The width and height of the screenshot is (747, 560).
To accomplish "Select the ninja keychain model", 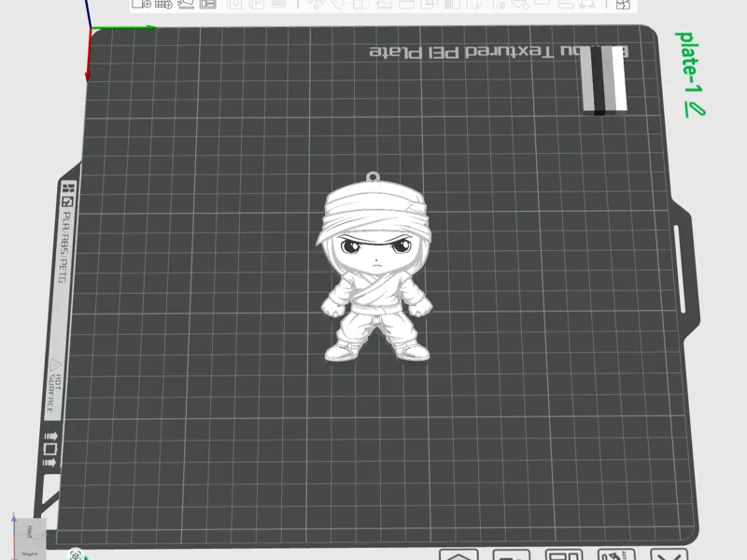I will 375,270.
